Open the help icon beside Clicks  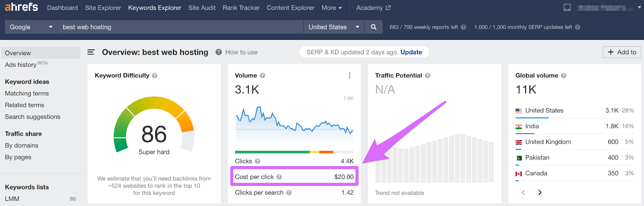pyautogui.click(x=258, y=161)
